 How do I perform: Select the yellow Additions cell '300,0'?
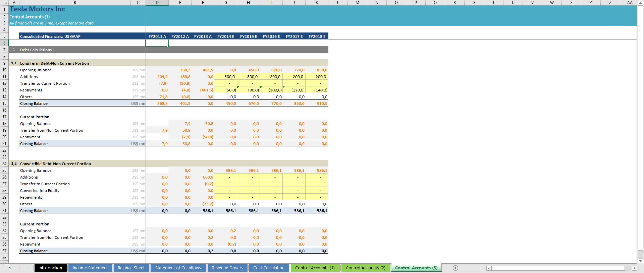pyautogui.click(x=249, y=77)
